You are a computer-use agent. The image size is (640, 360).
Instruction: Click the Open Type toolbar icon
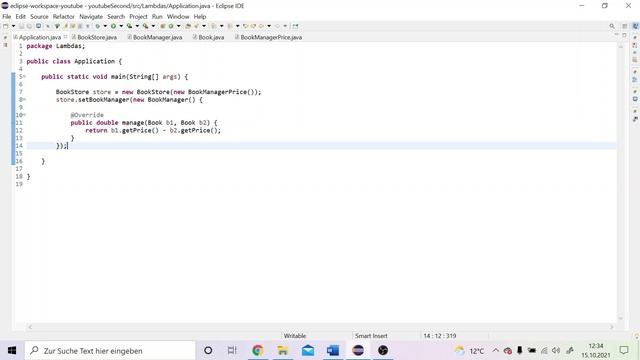click(x=188, y=26)
